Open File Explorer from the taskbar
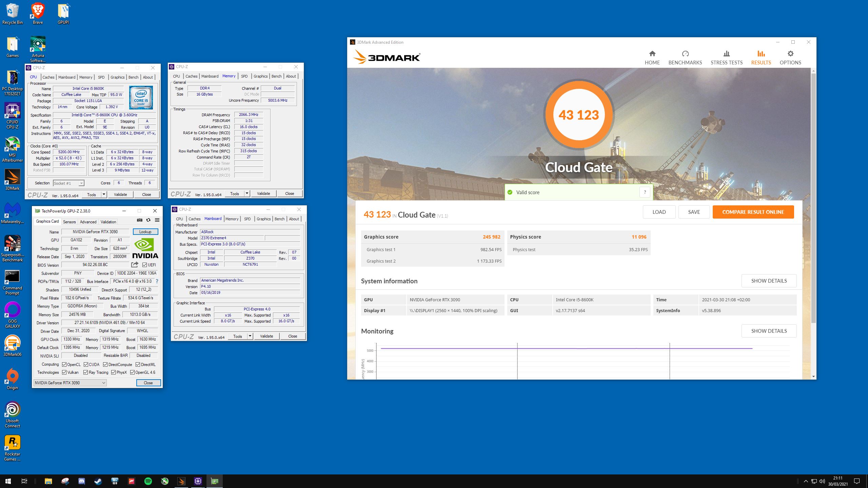This screenshot has height=488, width=868. point(48,481)
